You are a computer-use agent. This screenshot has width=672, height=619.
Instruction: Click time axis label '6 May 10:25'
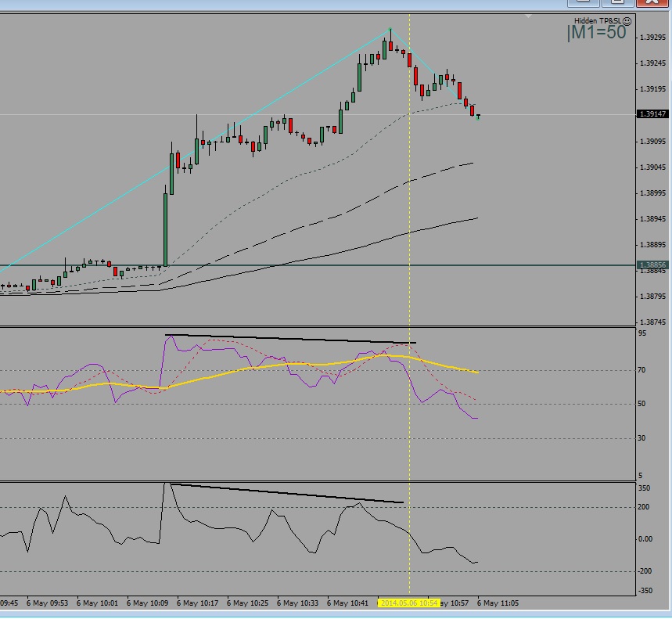click(248, 603)
